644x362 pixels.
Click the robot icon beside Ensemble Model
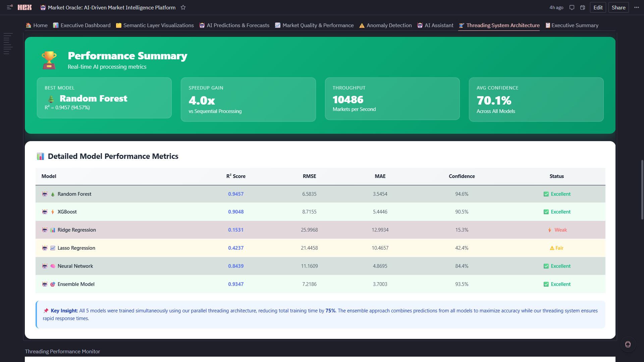coord(45,284)
